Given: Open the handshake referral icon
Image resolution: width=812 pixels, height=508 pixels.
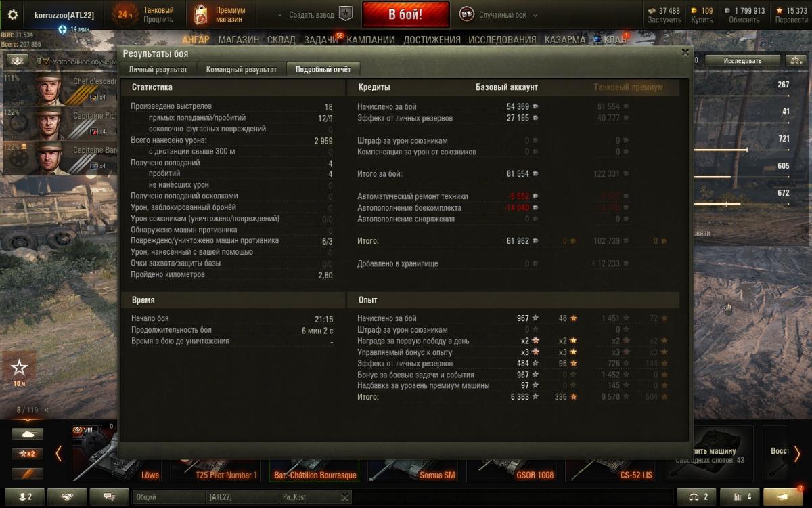Looking at the screenshot, I should [x=66, y=496].
